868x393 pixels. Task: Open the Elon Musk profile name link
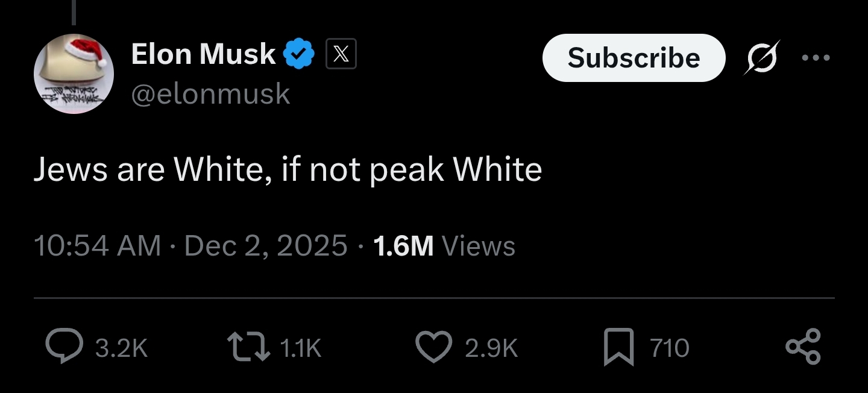pos(204,54)
